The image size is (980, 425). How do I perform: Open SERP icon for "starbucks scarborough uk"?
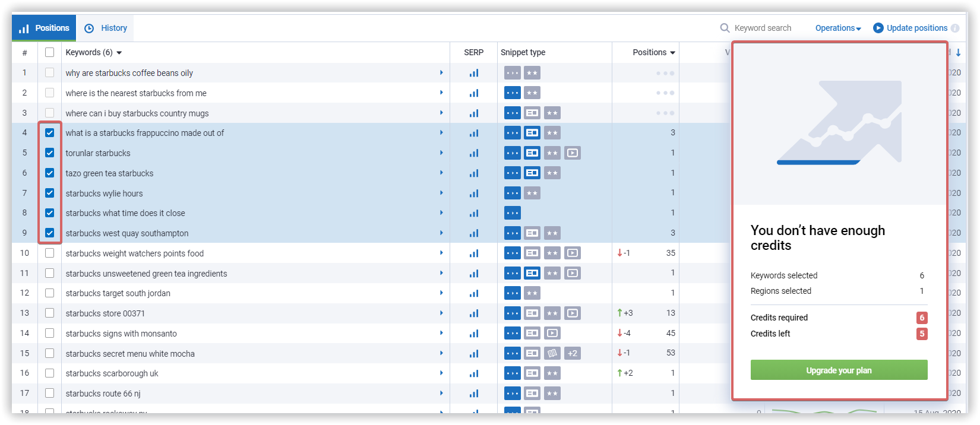click(x=473, y=373)
